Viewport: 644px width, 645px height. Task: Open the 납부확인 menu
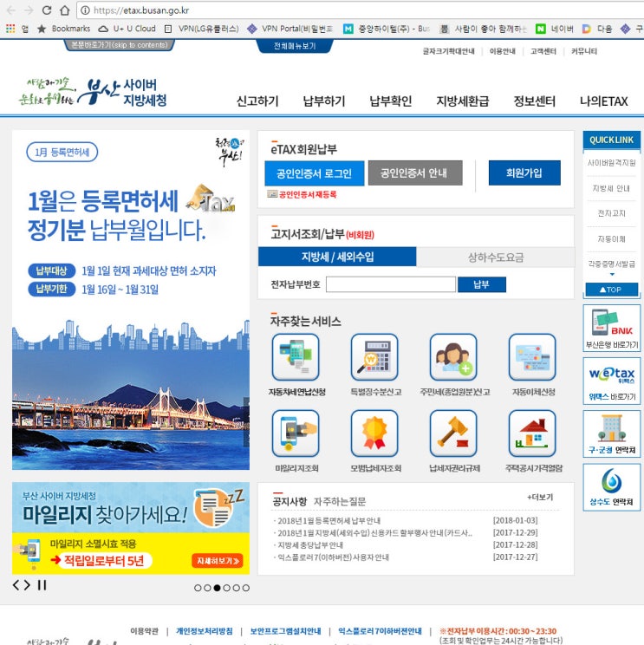tap(391, 101)
